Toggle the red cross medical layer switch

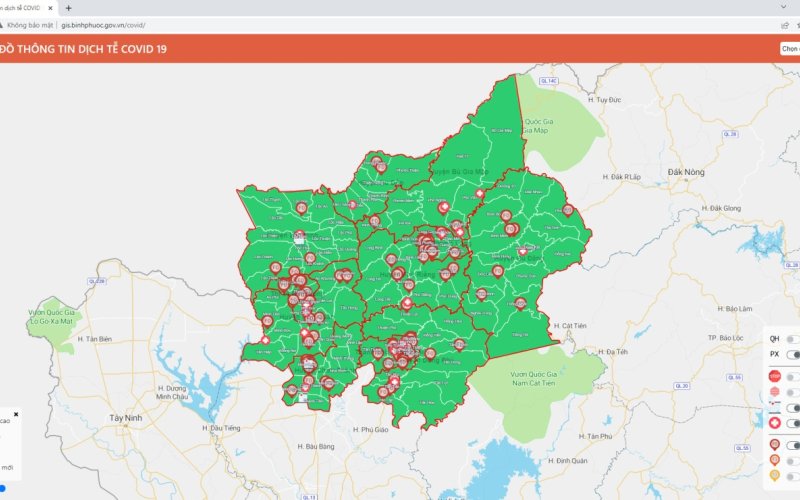(792, 423)
